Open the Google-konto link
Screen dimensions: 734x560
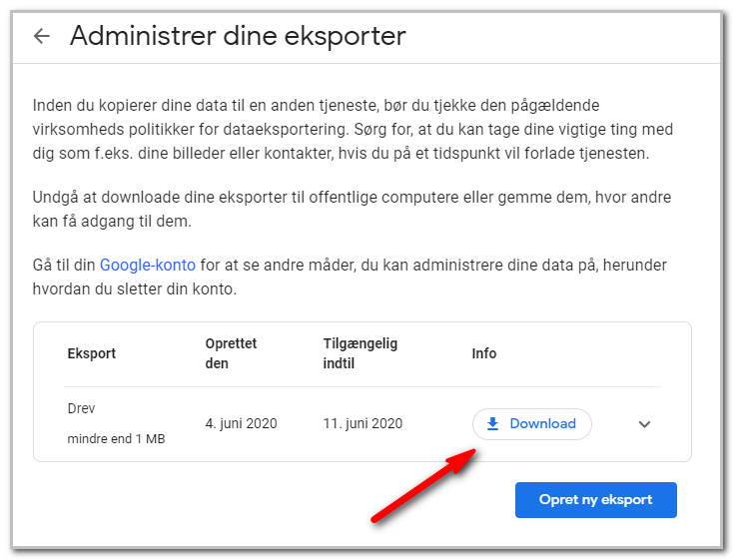148,265
